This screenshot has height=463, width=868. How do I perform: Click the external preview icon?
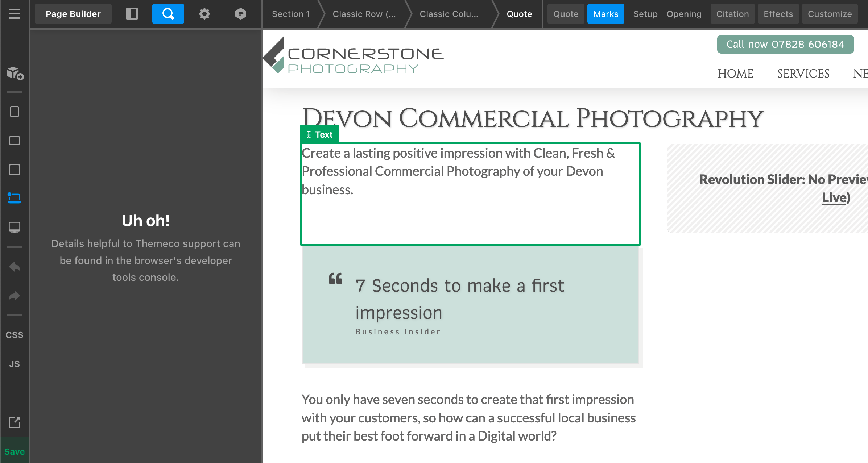(15, 422)
